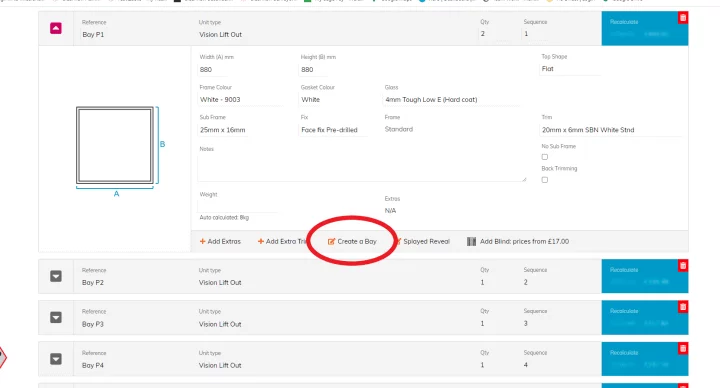
Task: Delete the Bay P1 item
Action: [x=683, y=17]
